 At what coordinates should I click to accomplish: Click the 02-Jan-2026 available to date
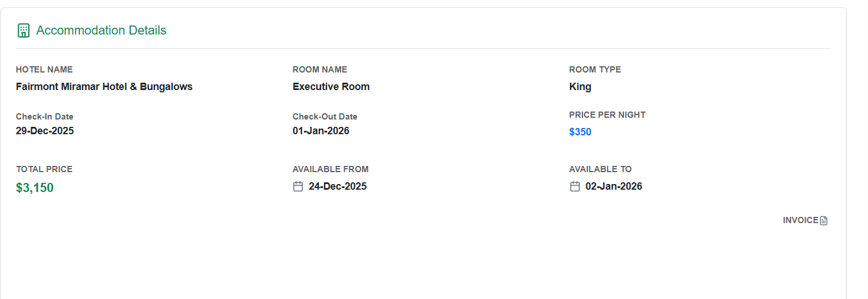(614, 186)
